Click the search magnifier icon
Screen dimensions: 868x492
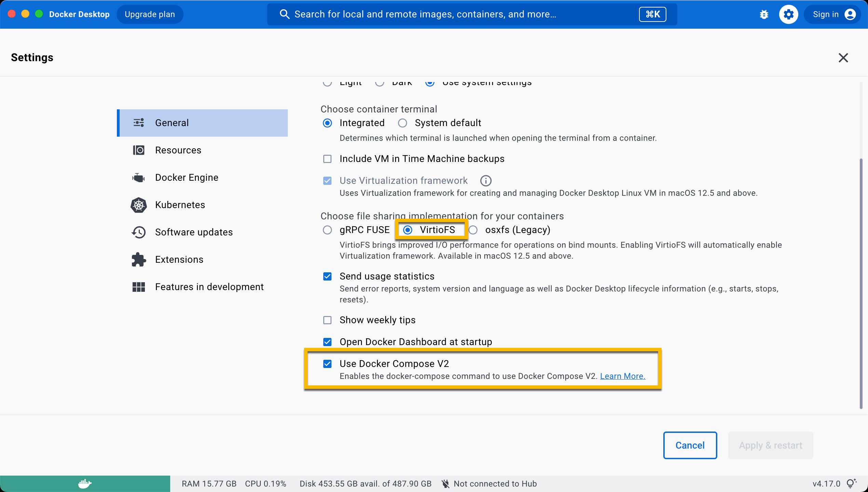point(284,14)
